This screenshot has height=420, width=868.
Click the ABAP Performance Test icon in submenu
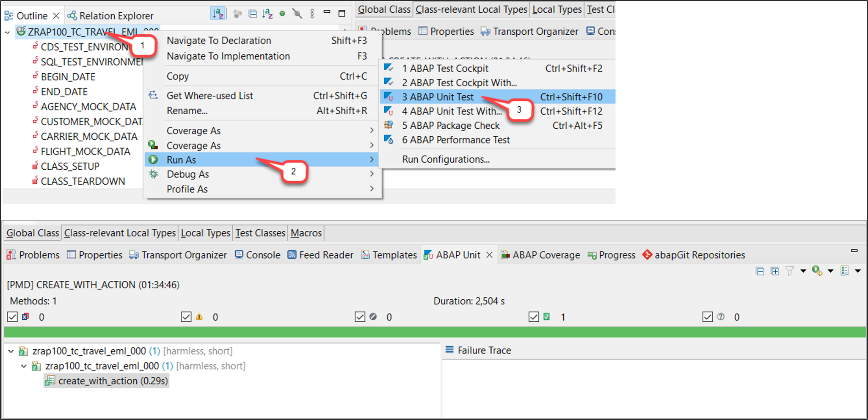tap(389, 140)
